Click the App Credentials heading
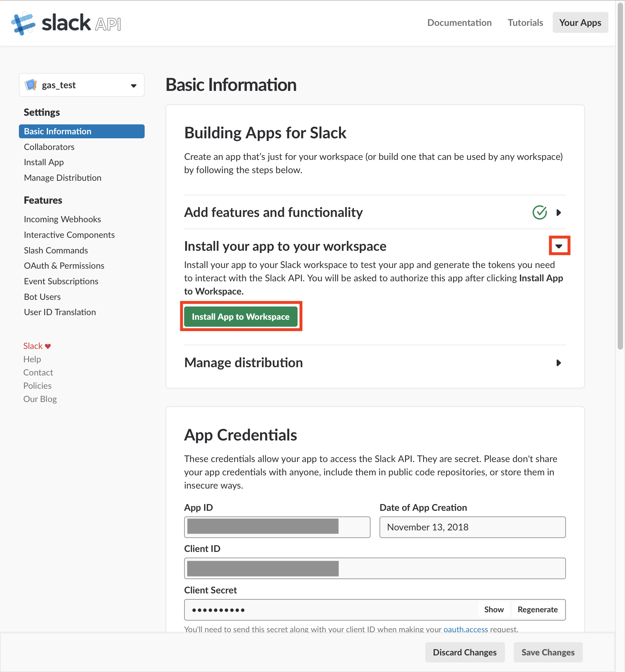The image size is (625, 672). tap(241, 435)
